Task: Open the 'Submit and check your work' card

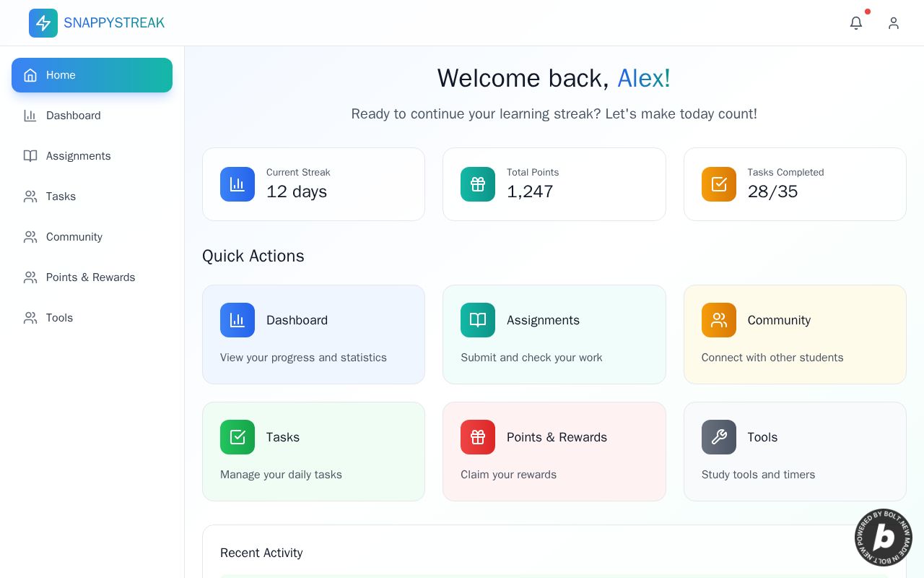Action: coord(554,335)
